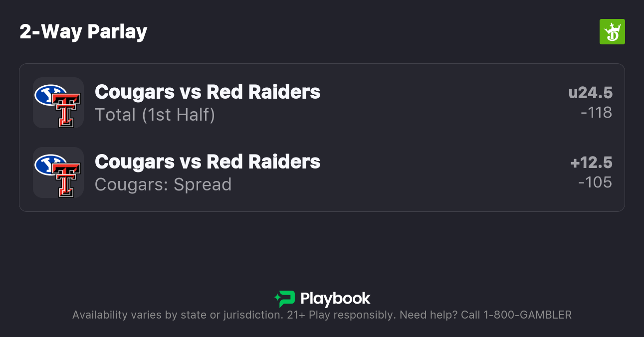This screenshot has height=337, width=644.
Task: Open the Cougars vs Red Raiders Total leg title
Action: click(x=208, y=92)
